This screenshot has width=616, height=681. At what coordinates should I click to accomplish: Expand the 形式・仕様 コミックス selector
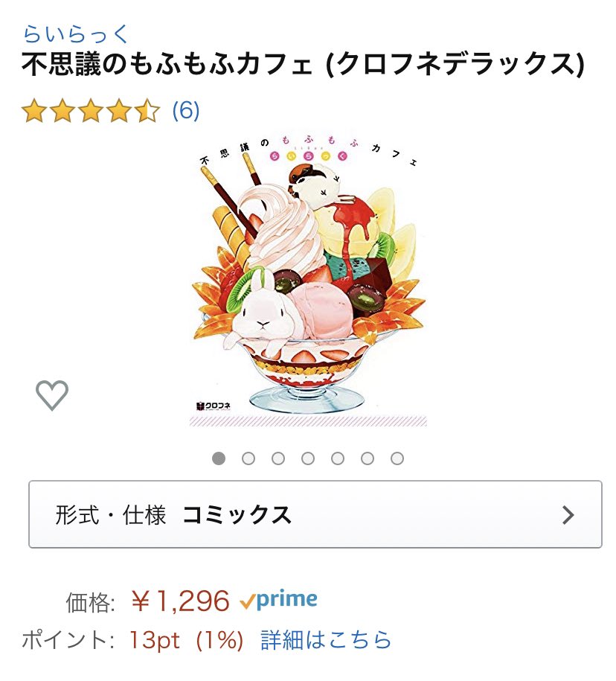pos(315,514)
